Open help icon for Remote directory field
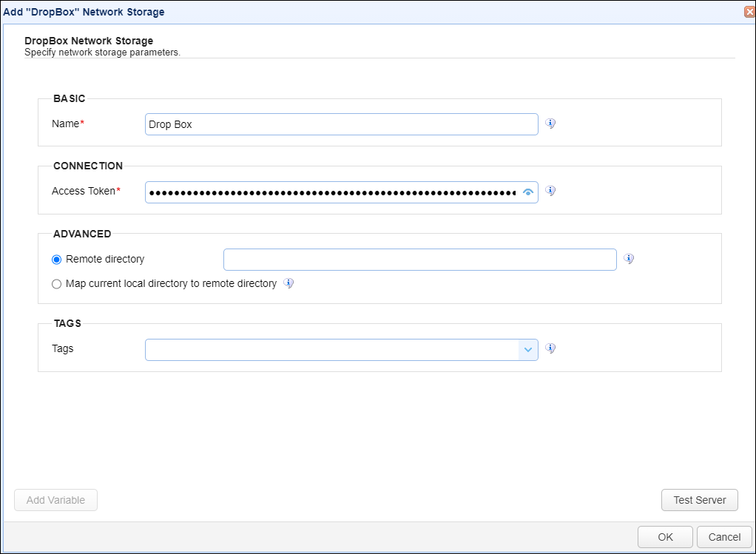The height and width of the screenshot is (554, 756). [629, 259]
